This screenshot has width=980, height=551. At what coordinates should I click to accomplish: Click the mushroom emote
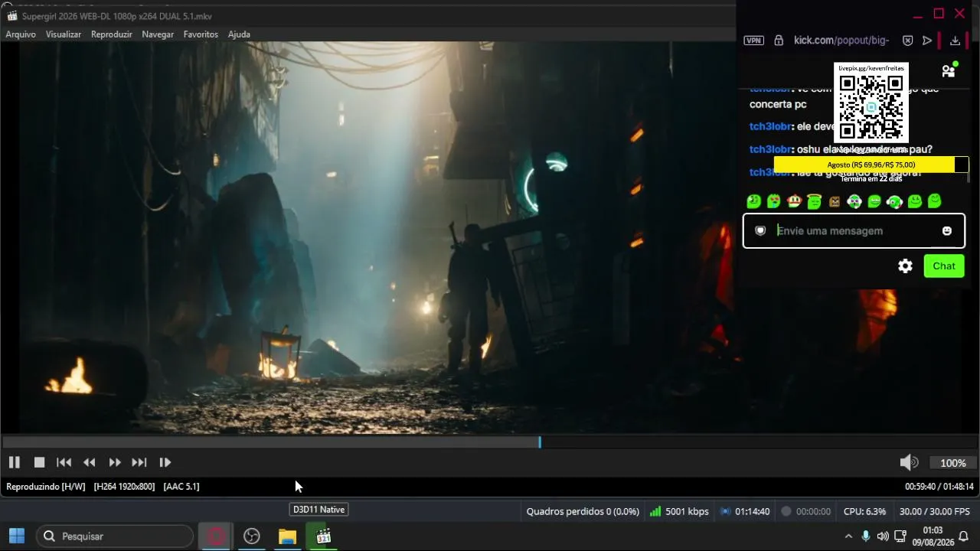point(795,201)
